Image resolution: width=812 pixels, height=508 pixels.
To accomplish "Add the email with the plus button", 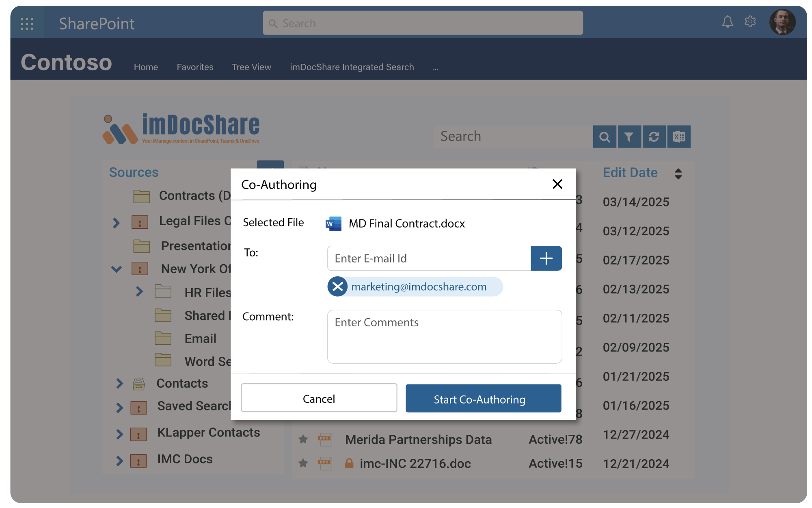I will coord(546,258).
